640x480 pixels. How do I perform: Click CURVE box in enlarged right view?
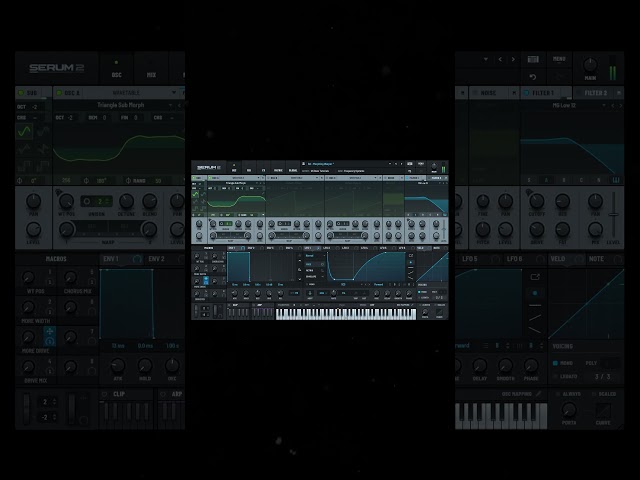pos(603,411)
